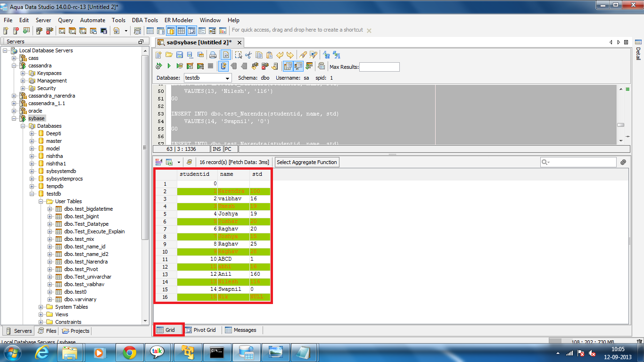This screenshot has height=362, width=644.
Task: Click the chart icon in main toolbar
Action: (223, 31)
